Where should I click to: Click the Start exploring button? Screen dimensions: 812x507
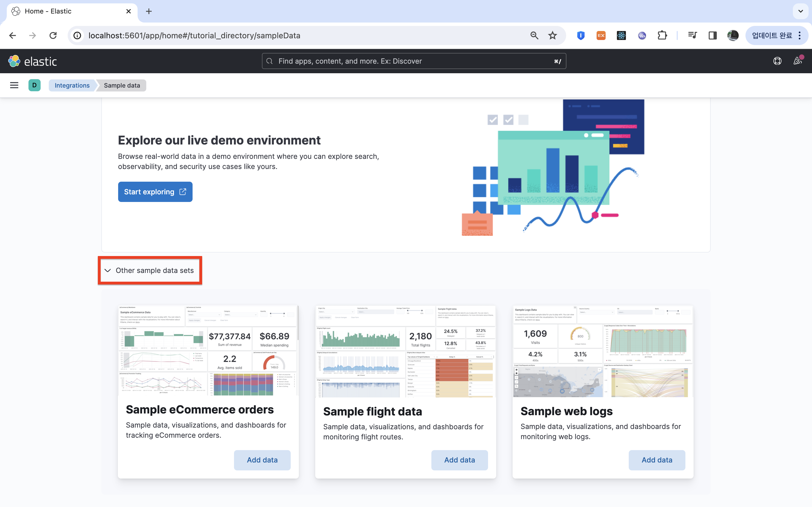(x=155, y=192)
